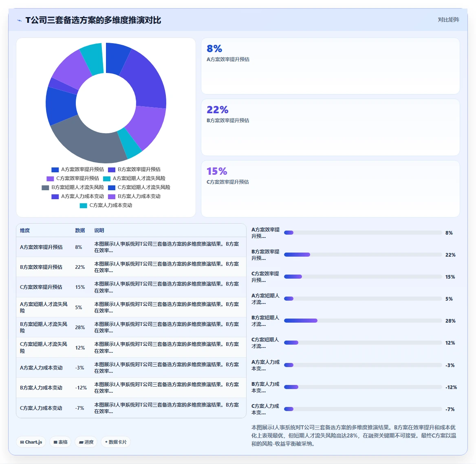This screenshot has height=464, width=476.
Task: Click the Chart.js tag chip
Action: point(31,442)
